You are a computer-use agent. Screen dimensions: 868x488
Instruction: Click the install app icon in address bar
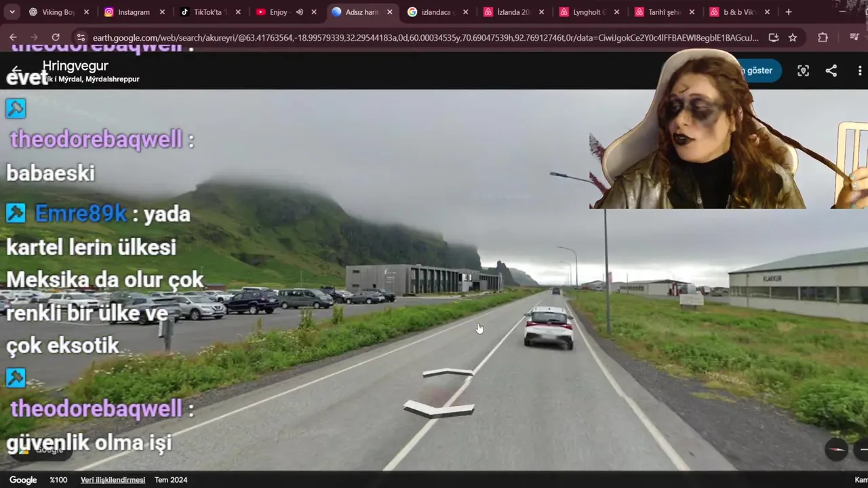(x=774, y=38)
